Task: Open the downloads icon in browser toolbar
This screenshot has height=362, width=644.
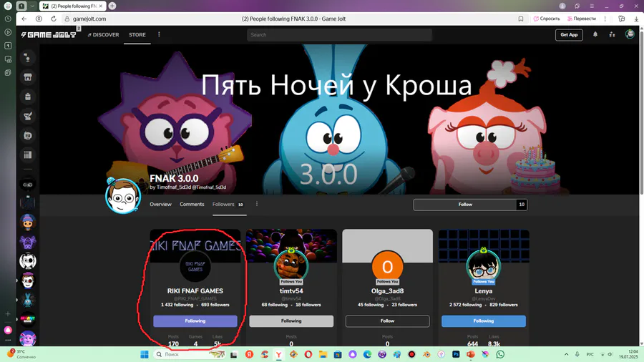Action: point(636,19)
